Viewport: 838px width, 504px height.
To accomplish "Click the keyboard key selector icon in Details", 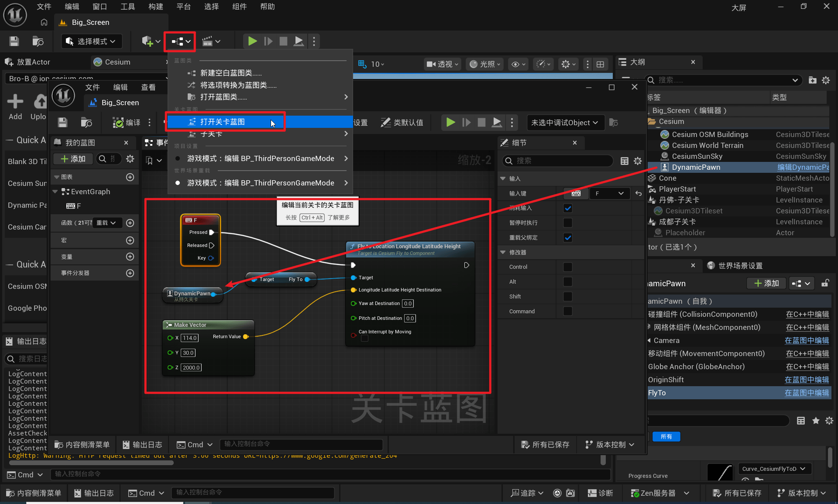I will [x=576, y=193].
